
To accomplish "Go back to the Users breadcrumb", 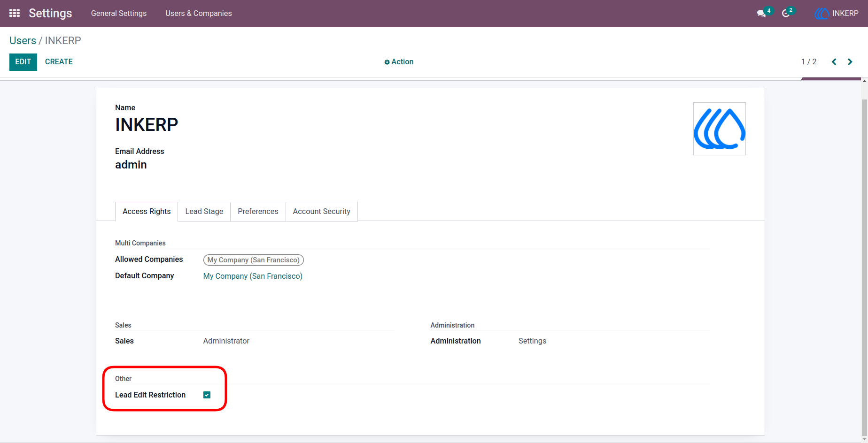I will click(x=23, y=41).
